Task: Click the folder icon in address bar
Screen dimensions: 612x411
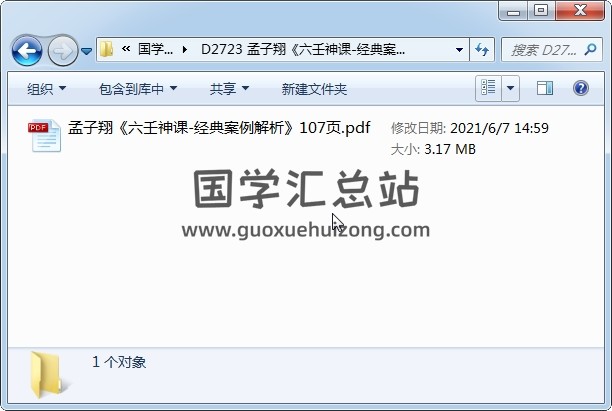Action: coord(106,50)
